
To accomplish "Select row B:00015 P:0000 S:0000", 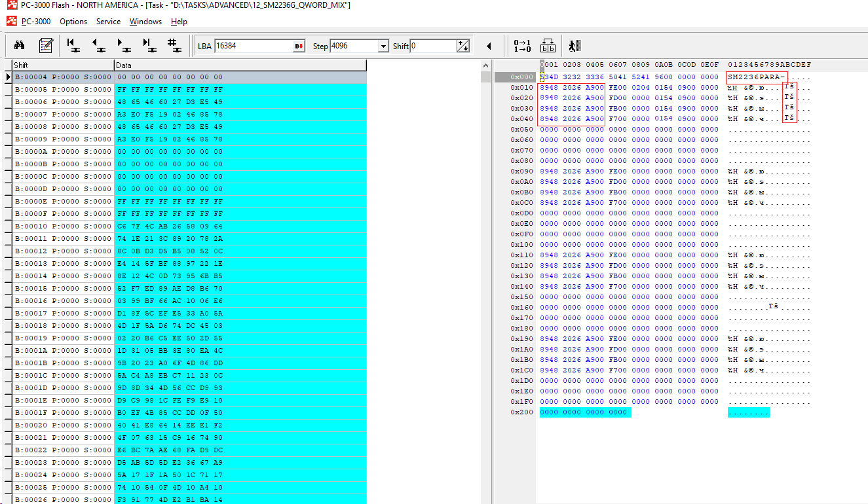I will [x=189, y=289].
